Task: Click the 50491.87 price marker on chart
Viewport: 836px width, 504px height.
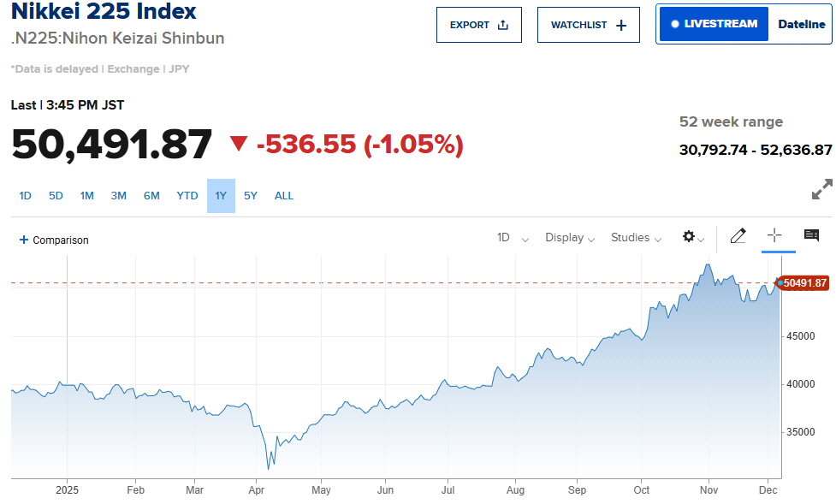Action: coord(803,283)
